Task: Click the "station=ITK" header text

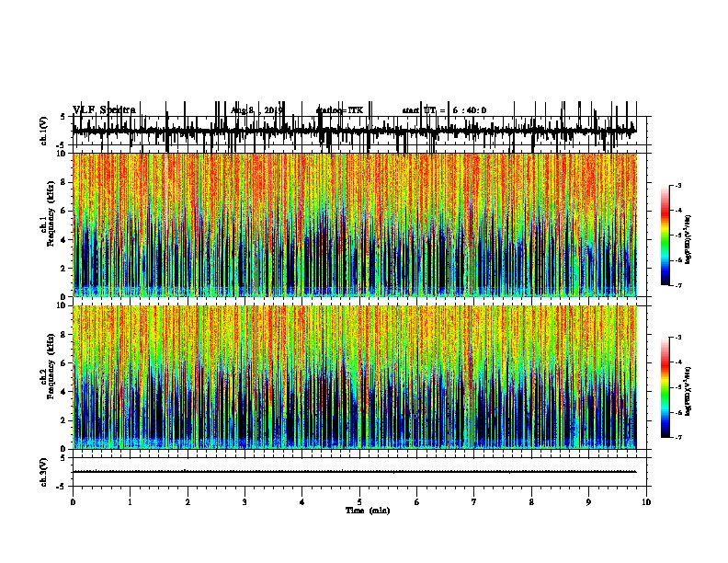Action: click(x=339, y=110)
